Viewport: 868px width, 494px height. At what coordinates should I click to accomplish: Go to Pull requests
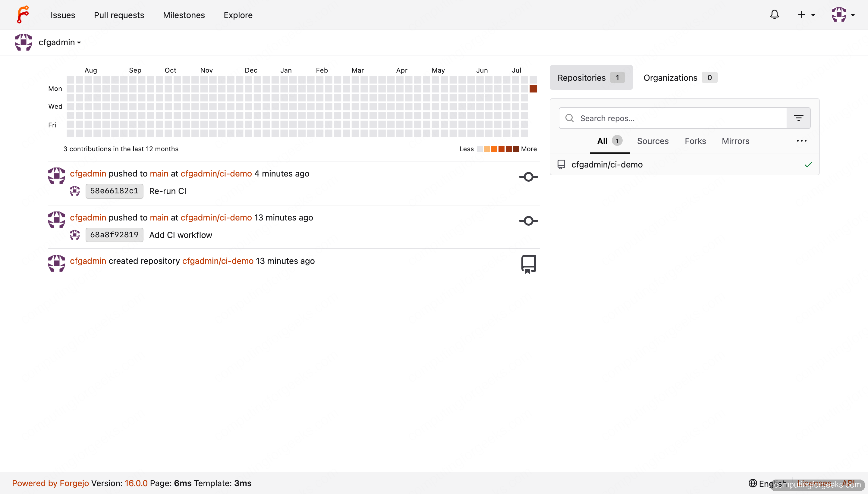click(x=119, y=15)
